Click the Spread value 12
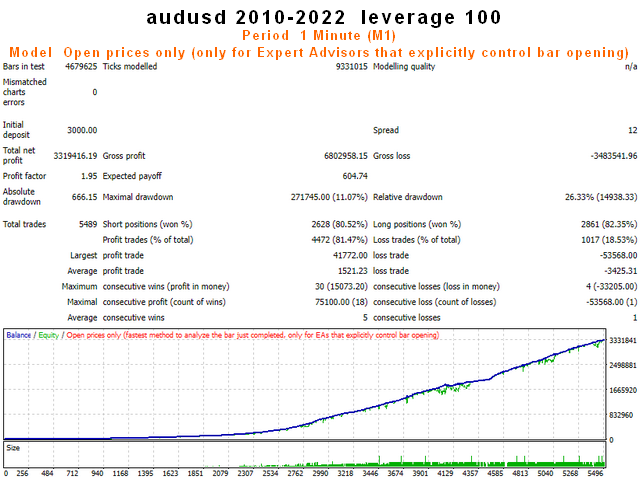Image resolution: width=640 pixels, height=480 pixels. coord(633,130)
